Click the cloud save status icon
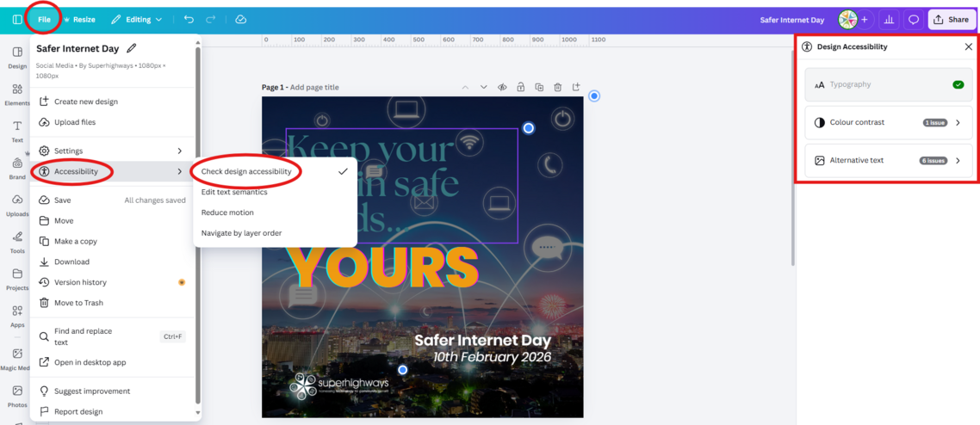 tap(240, 19)
